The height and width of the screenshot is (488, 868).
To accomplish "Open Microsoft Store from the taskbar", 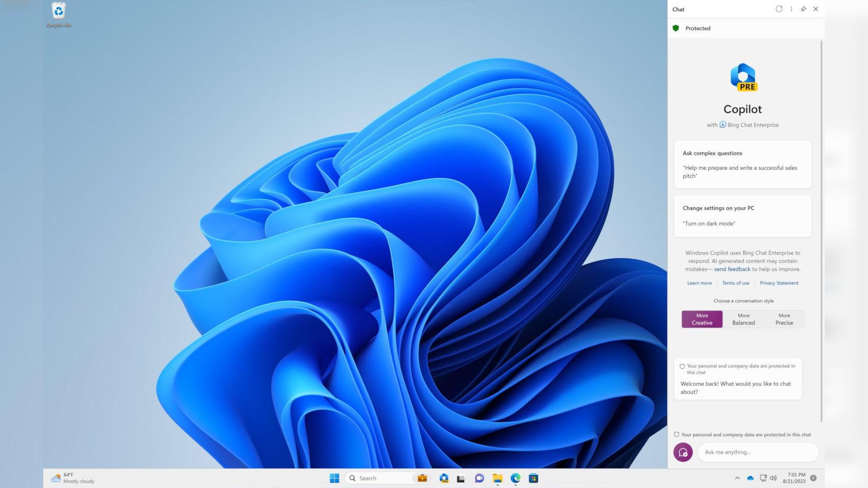I will (533, 478).
